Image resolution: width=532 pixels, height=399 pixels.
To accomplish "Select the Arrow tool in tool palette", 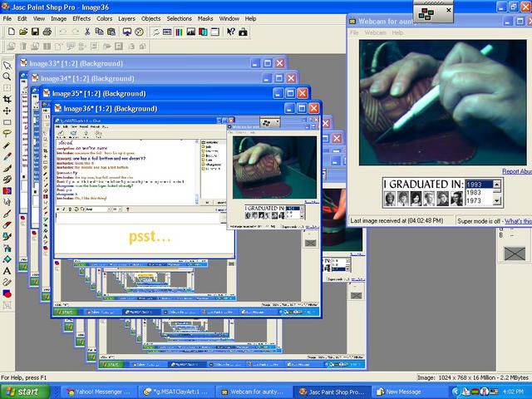I will (x=7, y=65).
